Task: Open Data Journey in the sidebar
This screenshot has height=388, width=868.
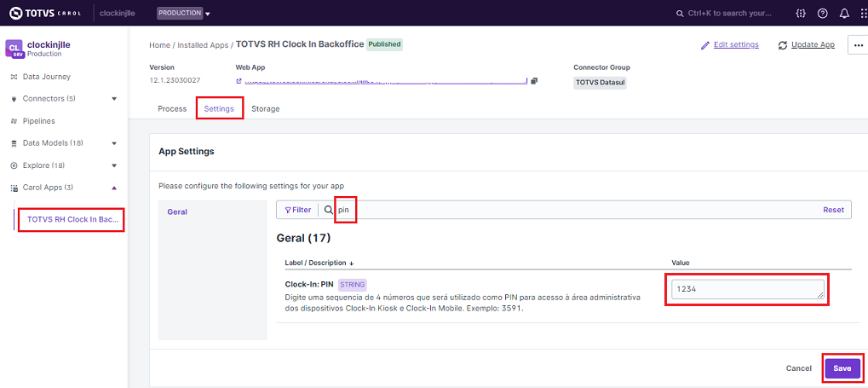Action: (x=47, y=77)
